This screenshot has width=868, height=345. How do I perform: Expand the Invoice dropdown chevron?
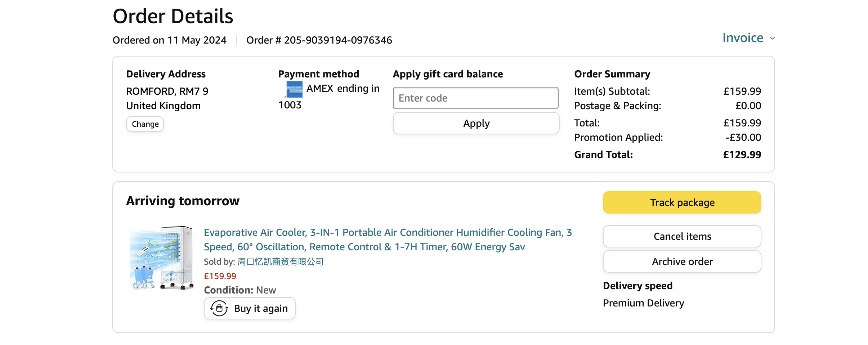[772, 38]
